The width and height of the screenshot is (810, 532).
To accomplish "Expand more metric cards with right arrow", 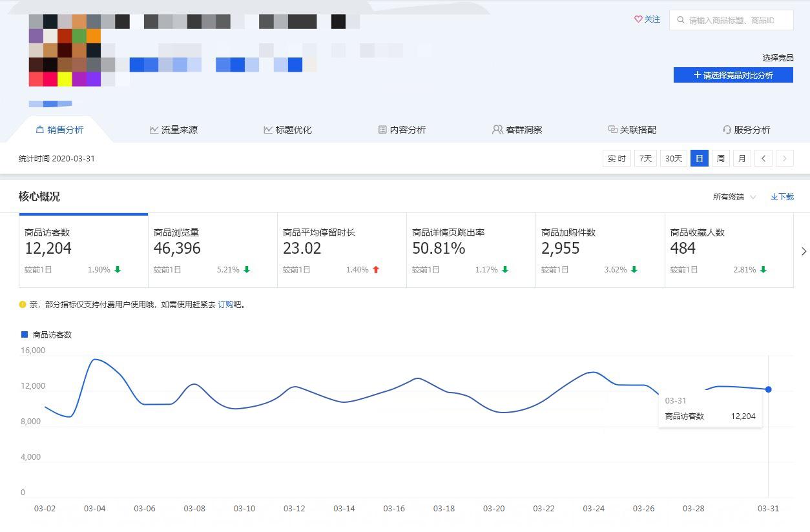I will [x=804, y=252].
